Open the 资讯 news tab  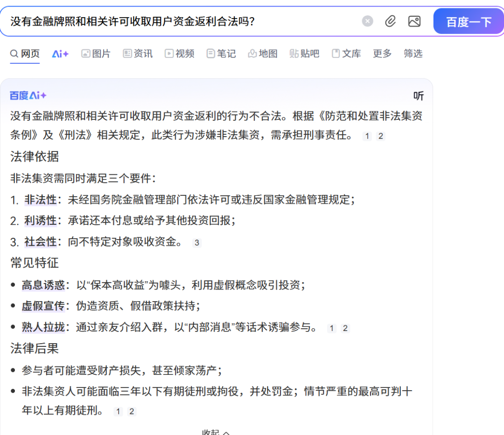[138, 54]
